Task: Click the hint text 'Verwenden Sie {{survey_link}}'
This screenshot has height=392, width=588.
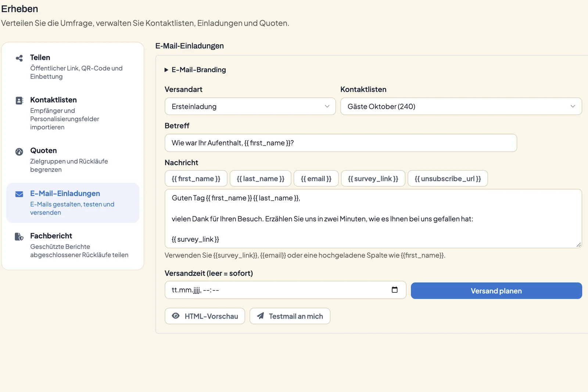Action: [305, 255]
